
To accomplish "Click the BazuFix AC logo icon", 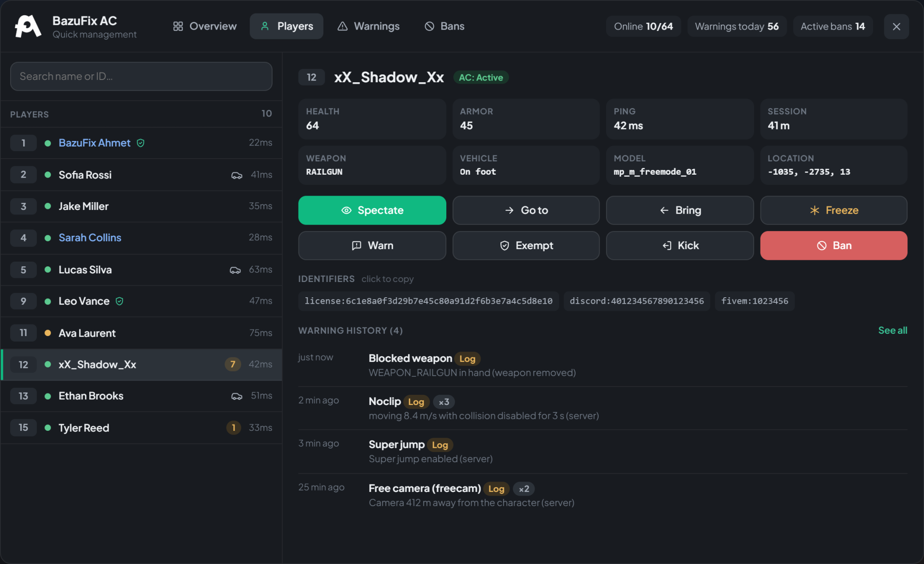I will [28, 26].
